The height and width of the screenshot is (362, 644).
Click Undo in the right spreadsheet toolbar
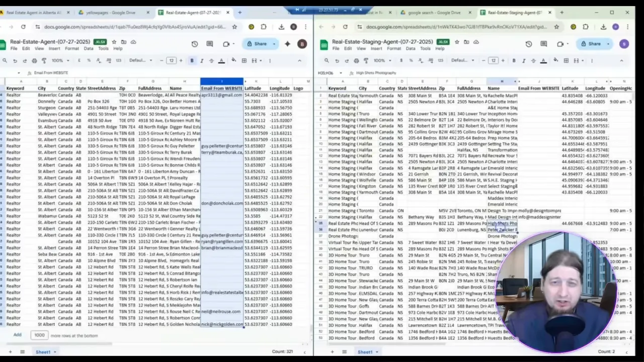coord(337,60)
